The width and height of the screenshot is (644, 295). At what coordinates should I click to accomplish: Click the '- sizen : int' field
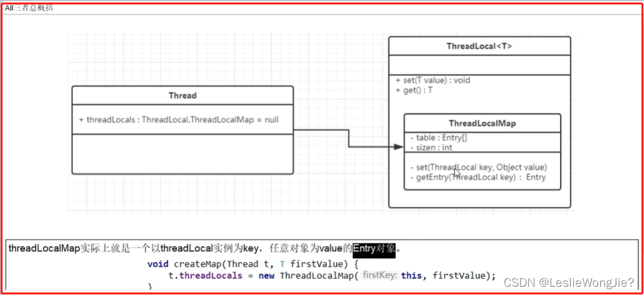(x=431, y=147)
